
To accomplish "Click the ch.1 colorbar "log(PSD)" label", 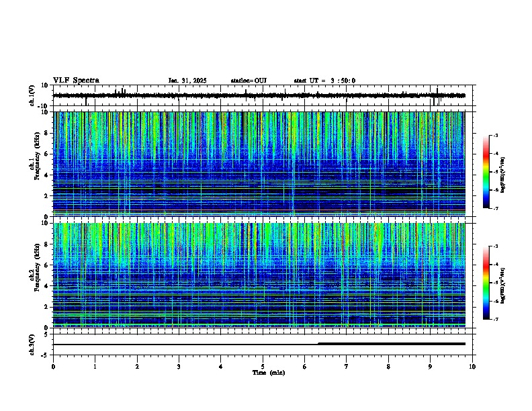I will (x=503, y=175).
